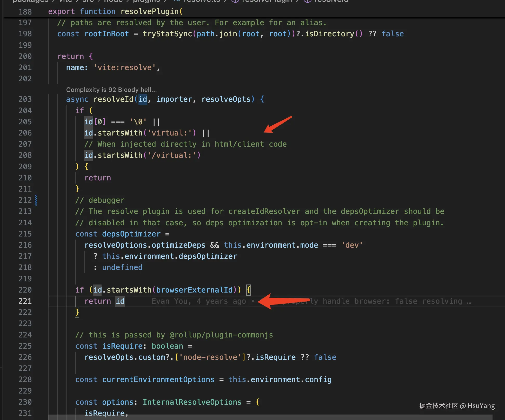
Task: Place the cursor on browserExternalId on line 220
Action: 194,290
